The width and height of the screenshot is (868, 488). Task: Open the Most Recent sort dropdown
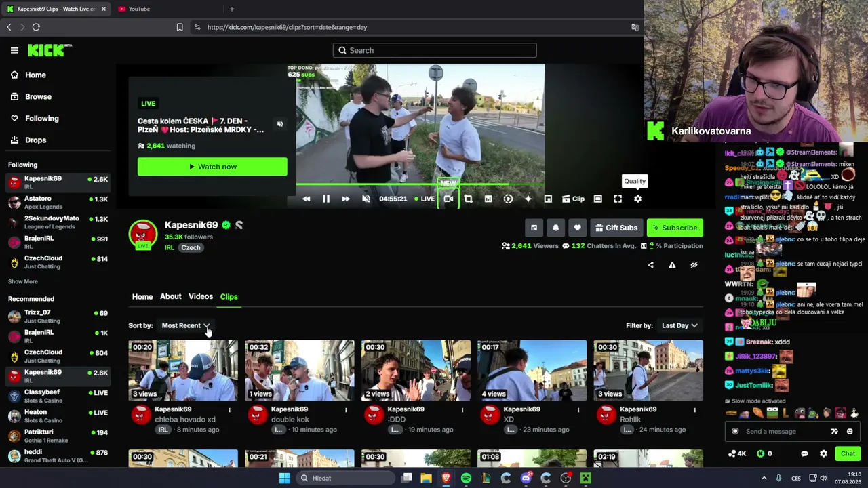pyautogui.click(x=185, y=326)
